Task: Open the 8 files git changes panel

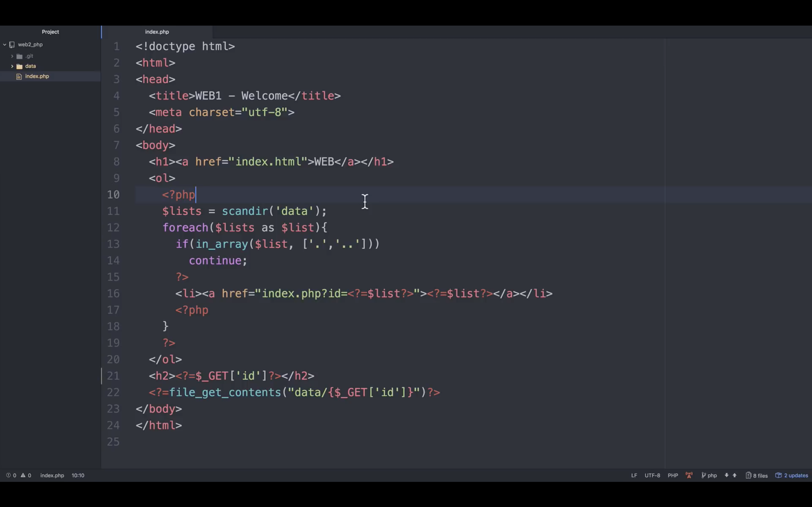Action: (757, 475)
